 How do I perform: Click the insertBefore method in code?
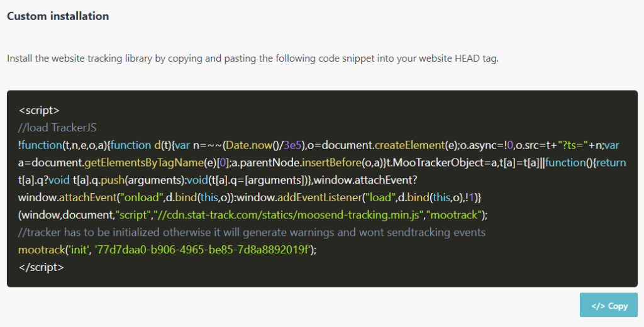tap(332, 163)
